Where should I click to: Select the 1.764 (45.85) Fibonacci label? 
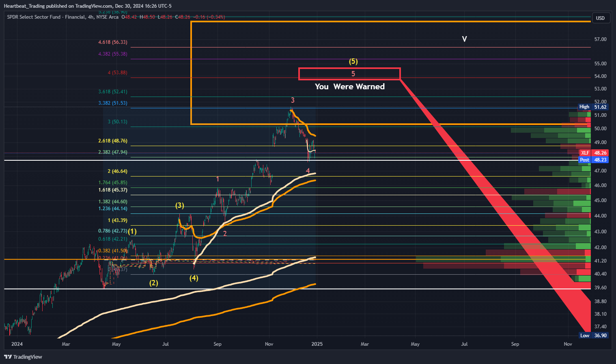coord(113,183)
